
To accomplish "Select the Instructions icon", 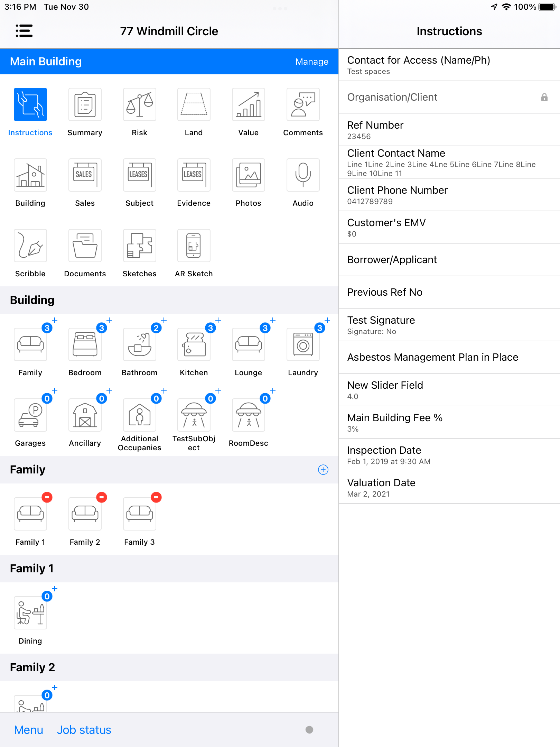I will pyautogui.click(x=30, y=104).
